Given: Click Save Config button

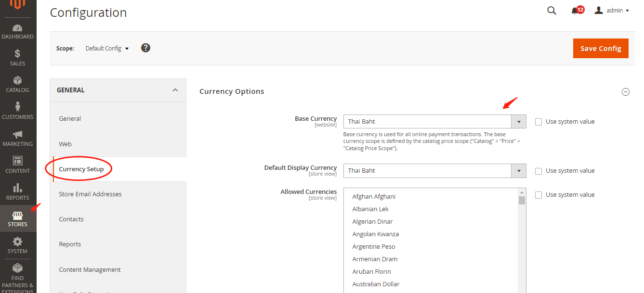Looking at the screenshot, I should click(x=601, y=48).
